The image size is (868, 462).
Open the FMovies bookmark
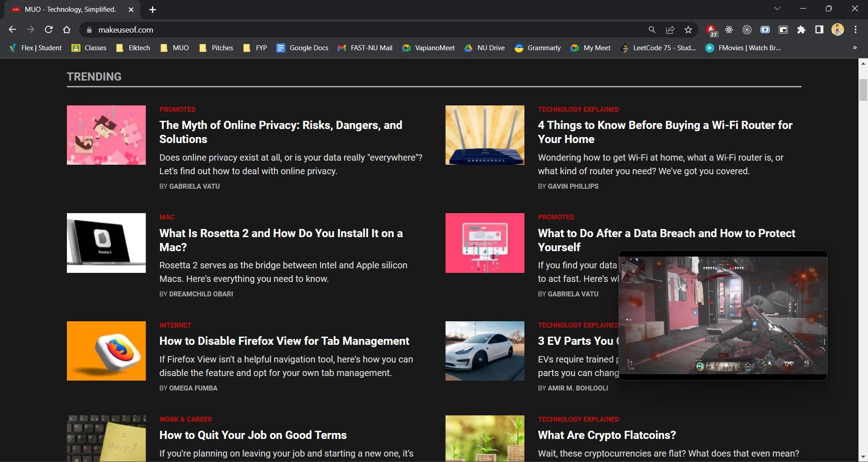click(743, 48)
